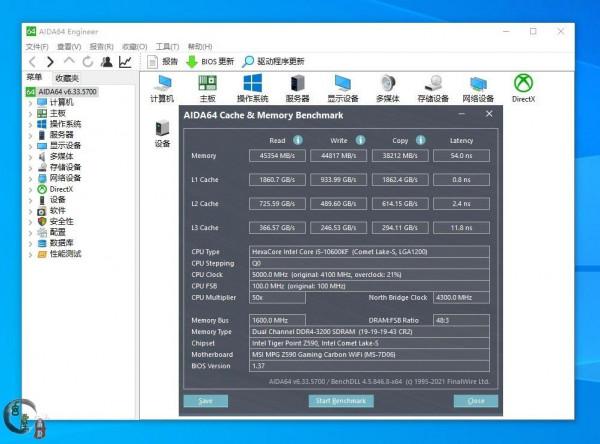
Task: Open the DirectX icon in main pane
Action: coord(523,84)
